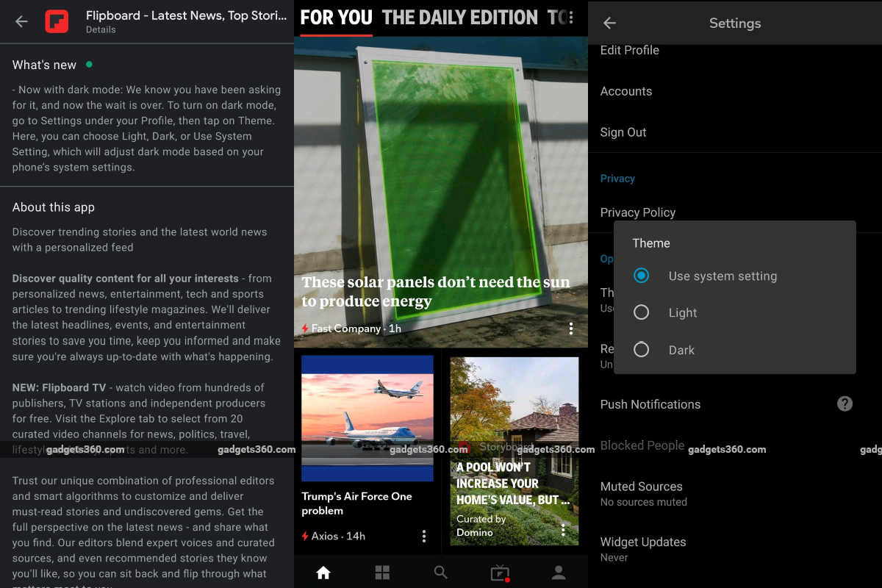Open options for the Domino article
882x588 pixels.
pos(562,529)
